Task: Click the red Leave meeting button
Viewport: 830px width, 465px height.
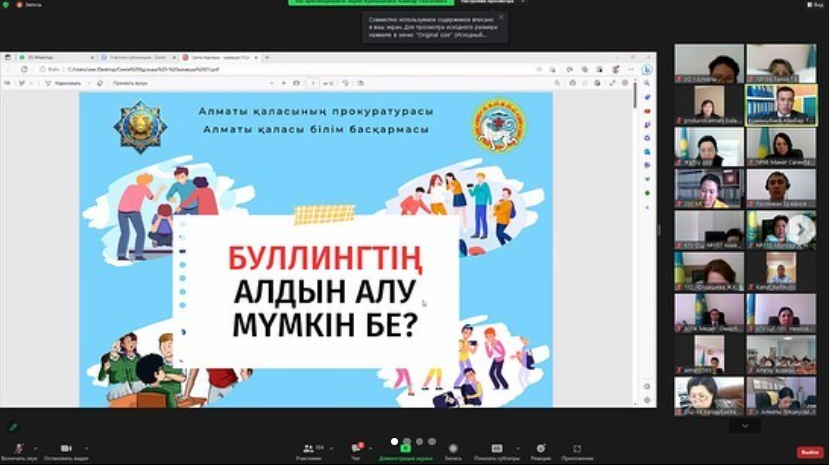Action: [810, 452]
